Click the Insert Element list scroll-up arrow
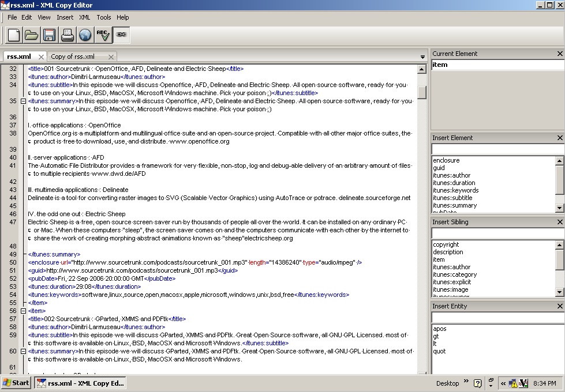This screenshot has height=392, width=565. [560, 160]
